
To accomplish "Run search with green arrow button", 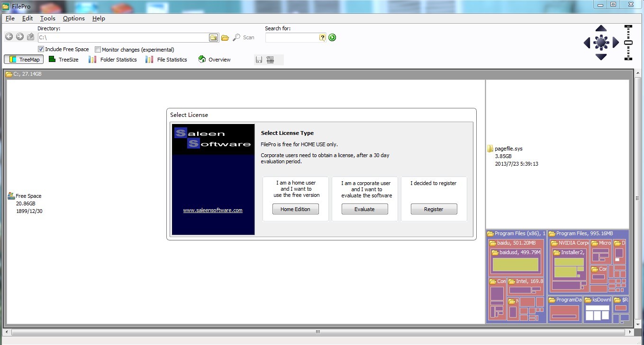I will coord(332,37).
